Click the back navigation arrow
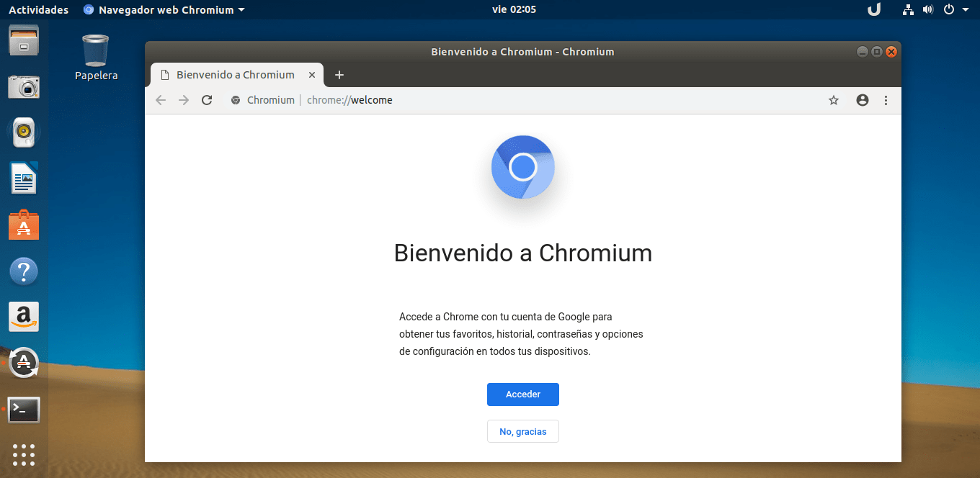 pos(161,100)
